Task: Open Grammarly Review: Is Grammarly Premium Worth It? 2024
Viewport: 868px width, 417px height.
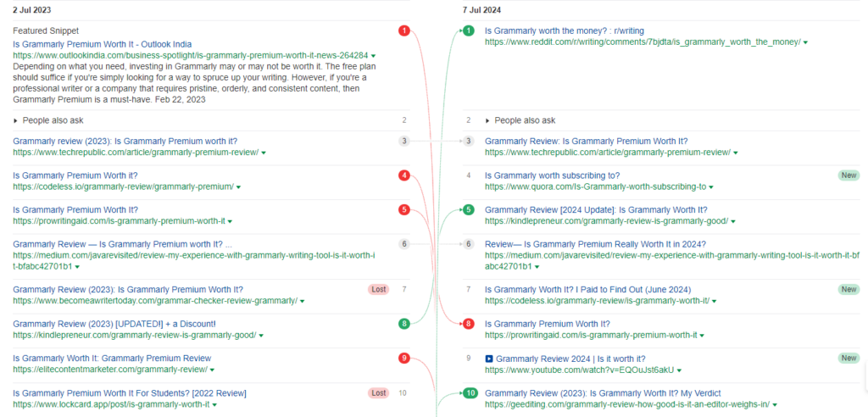Action: point(587,142)
